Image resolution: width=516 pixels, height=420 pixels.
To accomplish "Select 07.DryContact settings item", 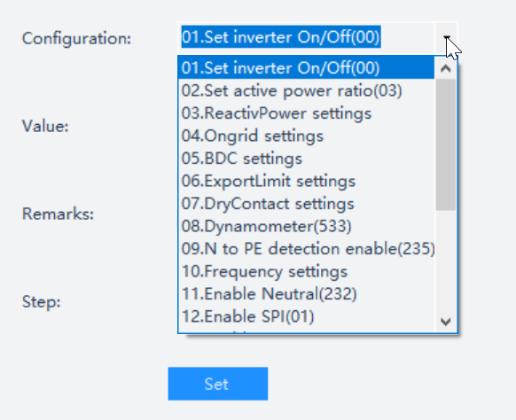I will coord(306,204).
